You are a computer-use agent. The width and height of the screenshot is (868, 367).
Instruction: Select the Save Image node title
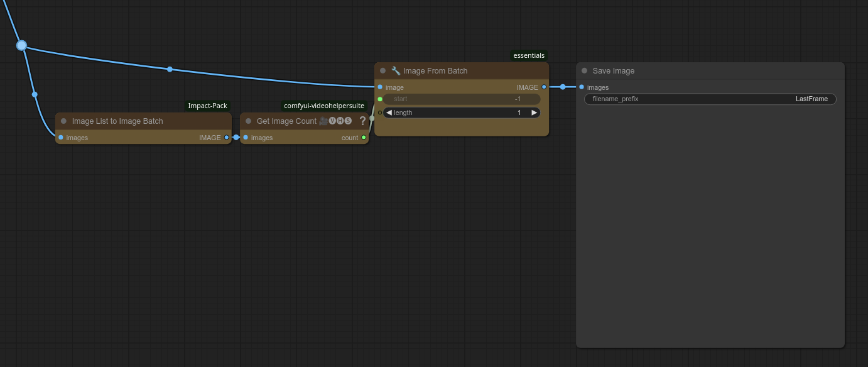[614, 71]
